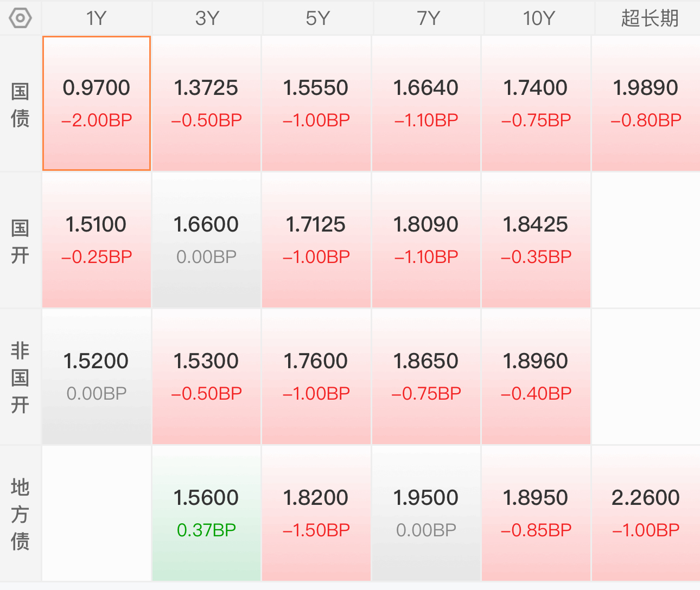Screen dimensions: 700x590
Task: Select the 10Y column header
Action: [x=538, y=18]
